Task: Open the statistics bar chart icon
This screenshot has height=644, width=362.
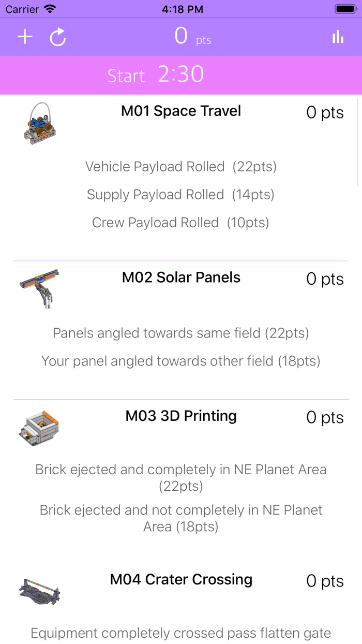Action: click(337, 37)
